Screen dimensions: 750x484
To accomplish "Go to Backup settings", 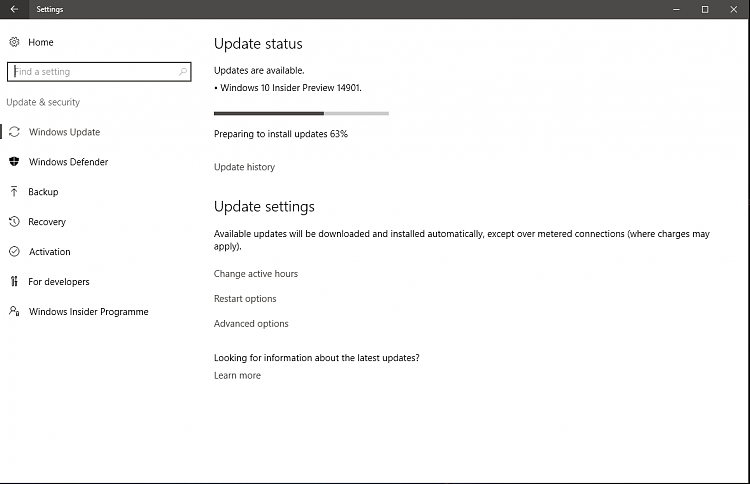I will pos(43,192).
